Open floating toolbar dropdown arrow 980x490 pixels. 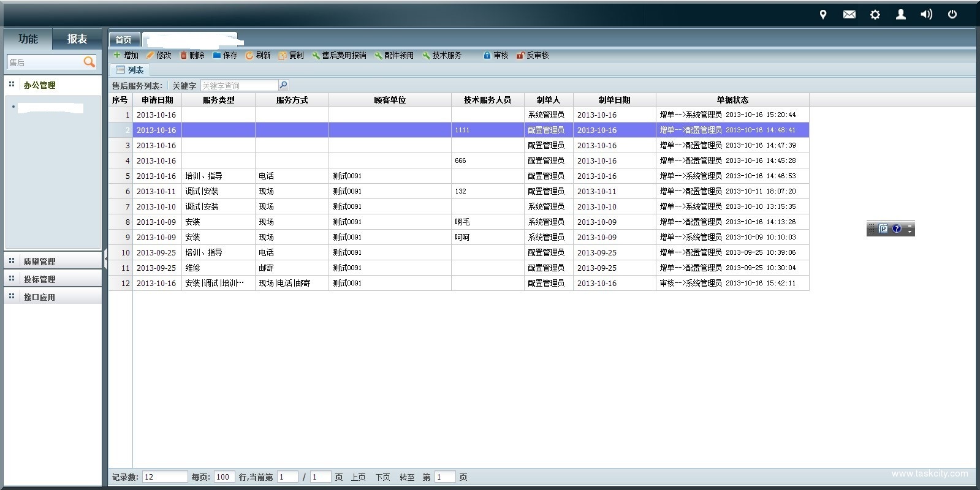click(910, 229)
